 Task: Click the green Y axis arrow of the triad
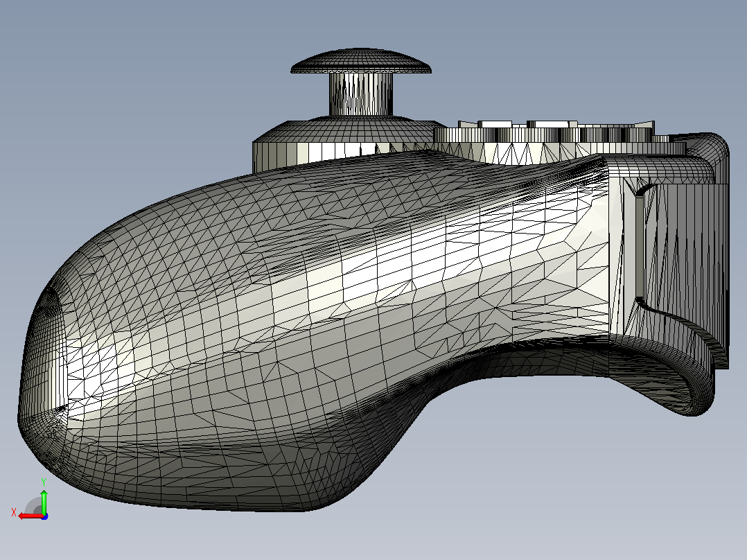point(44,501)
